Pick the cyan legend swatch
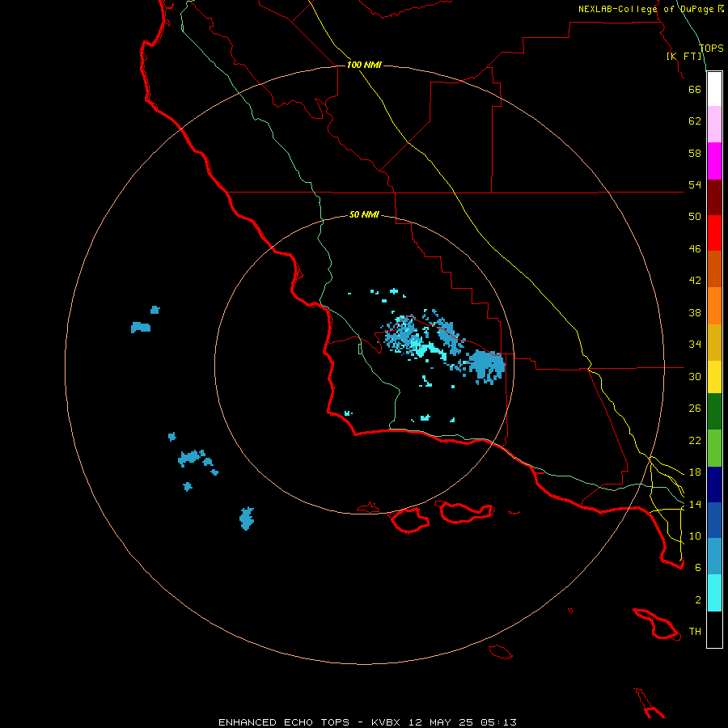This screenshot has height=728, width=728. [714, 593]
